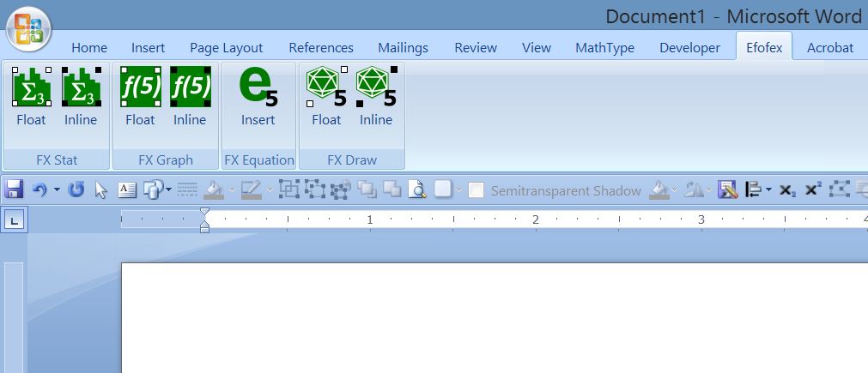Click the rotate or flip button
This screenshot has height=373, width=868.
(x=694, y=190)
